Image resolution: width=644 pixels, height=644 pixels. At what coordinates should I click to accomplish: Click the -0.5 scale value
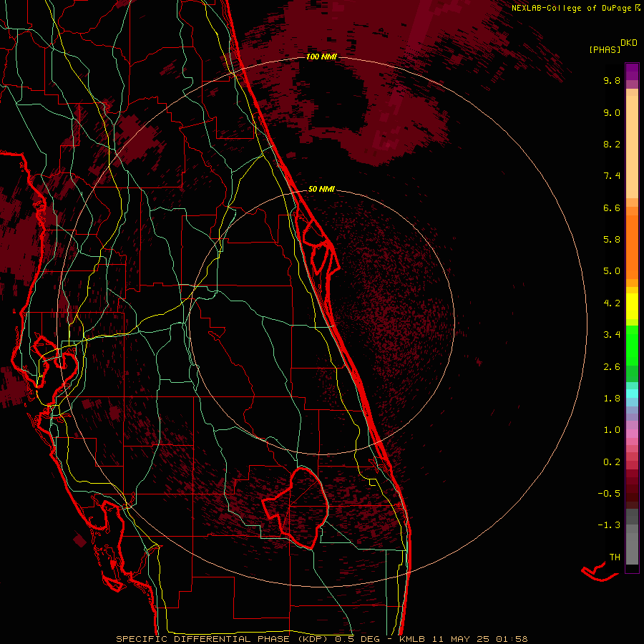coord(609,494)
